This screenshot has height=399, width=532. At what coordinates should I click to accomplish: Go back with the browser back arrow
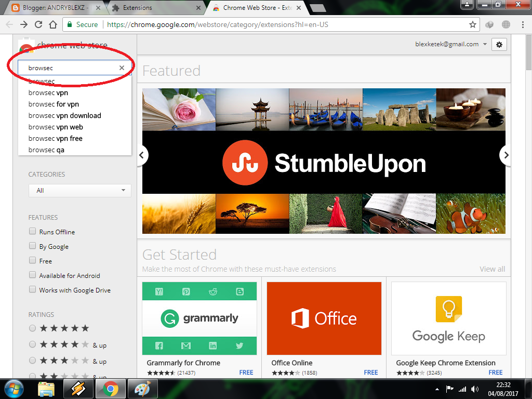pyautogui.click(x=9, y=24)
